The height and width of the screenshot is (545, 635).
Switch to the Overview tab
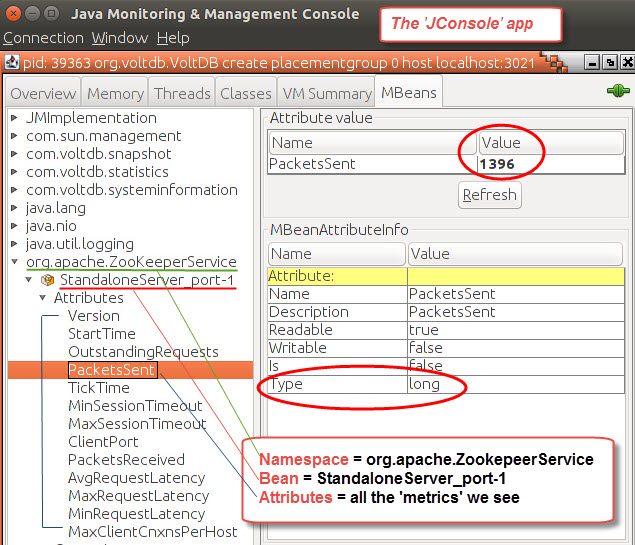[x=43, y=94]
